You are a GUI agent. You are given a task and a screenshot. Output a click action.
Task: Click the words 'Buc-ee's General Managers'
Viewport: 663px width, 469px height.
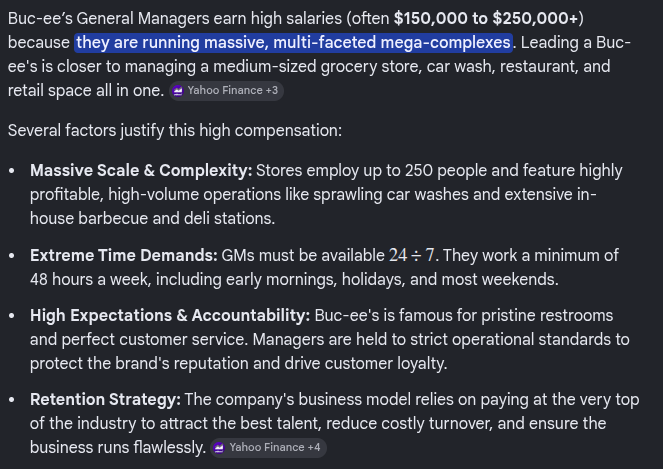pyautogui.click(x=108, y=19)
